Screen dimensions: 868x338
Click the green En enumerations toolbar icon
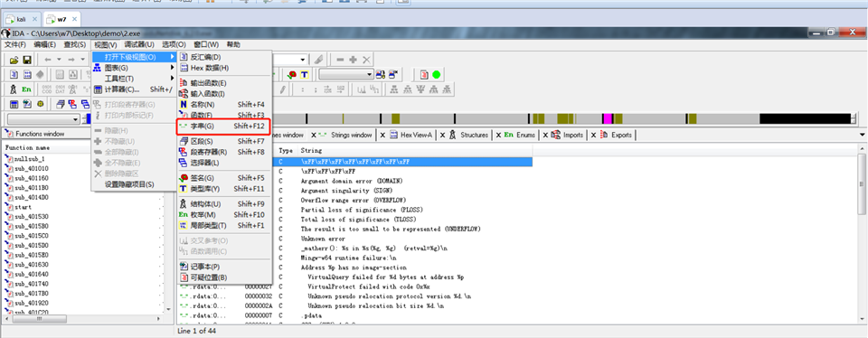tap(26, 89)
